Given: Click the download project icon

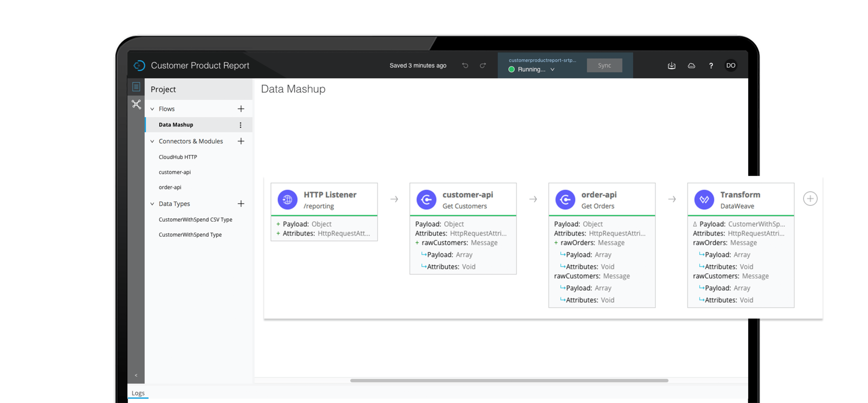Looking at the screenshot, I should [x=671, y=66].
